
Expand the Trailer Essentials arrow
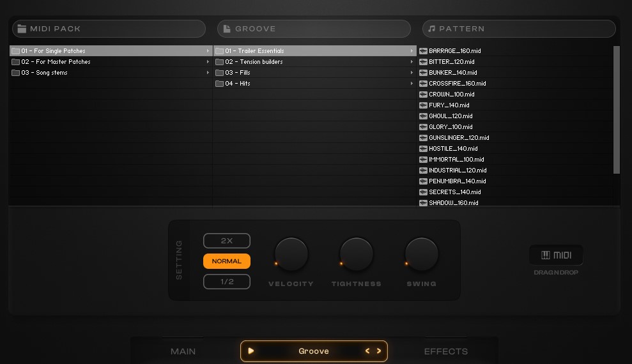(412, 51)
